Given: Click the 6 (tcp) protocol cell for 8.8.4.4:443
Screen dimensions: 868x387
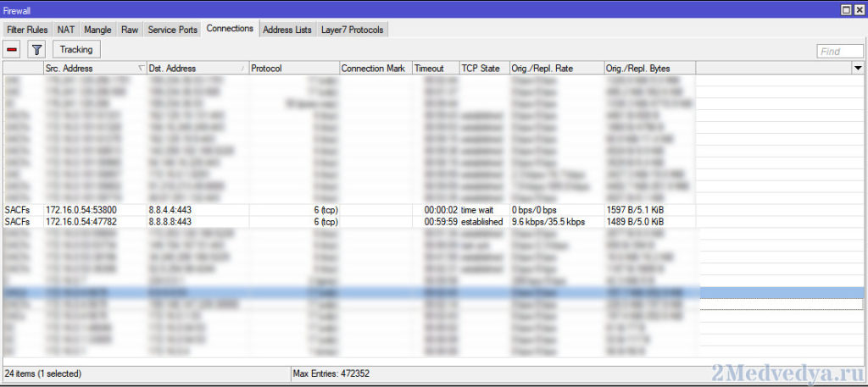Looking at the screenshot, I should [x=325, y=210].
